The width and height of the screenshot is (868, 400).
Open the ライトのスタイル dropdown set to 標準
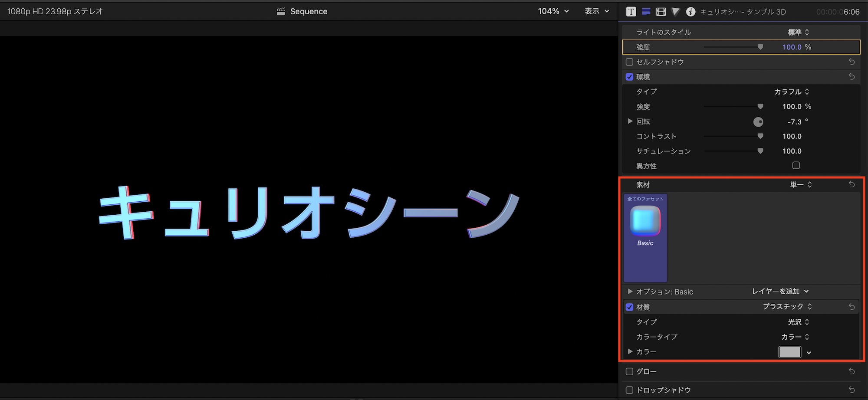coord(798,32)
